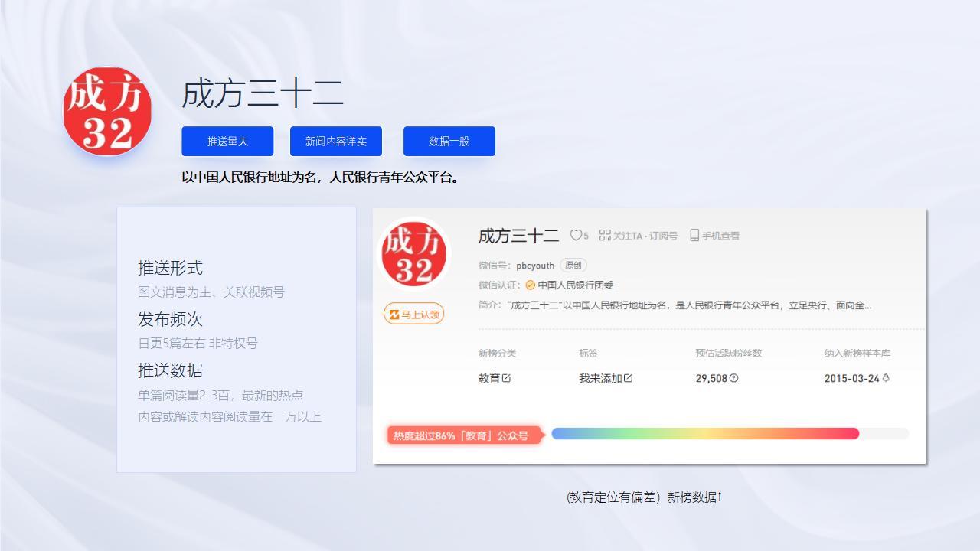The image size is (980, 551).
Task: Click the 新闻内容详实 blue button
Action: click(336, 141)
